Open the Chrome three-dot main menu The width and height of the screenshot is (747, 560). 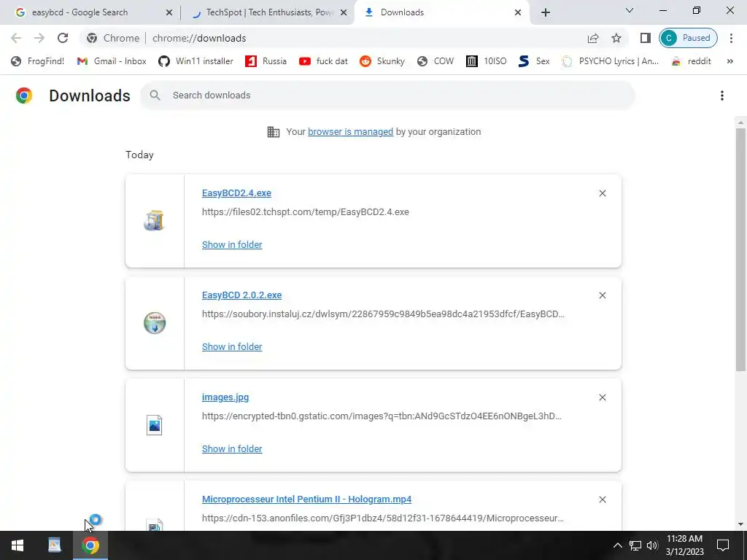click(x=731, y=38)
